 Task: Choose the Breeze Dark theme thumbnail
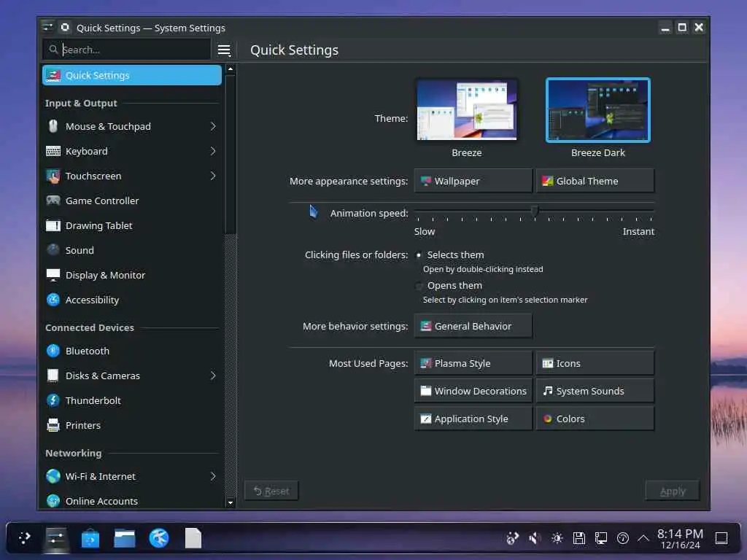(598, 110)
